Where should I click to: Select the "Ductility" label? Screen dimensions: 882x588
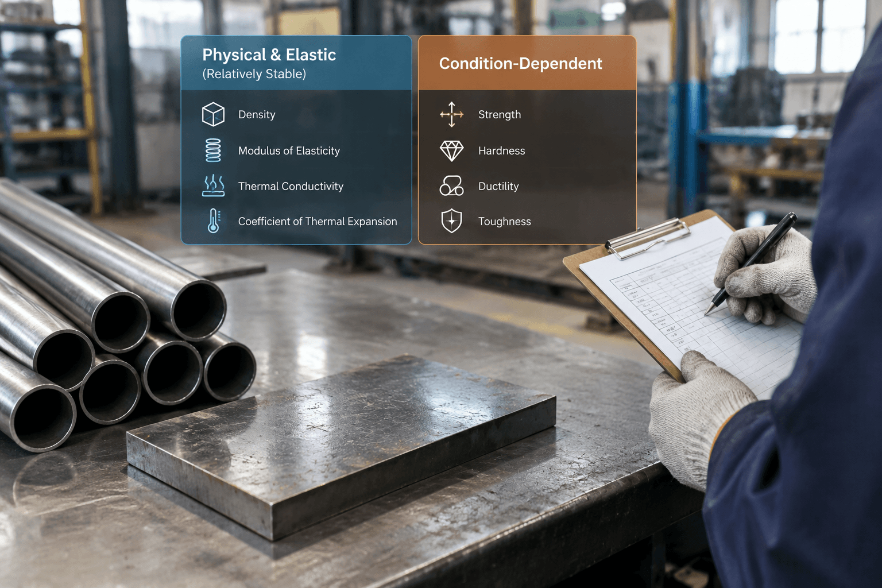(498, 187)
